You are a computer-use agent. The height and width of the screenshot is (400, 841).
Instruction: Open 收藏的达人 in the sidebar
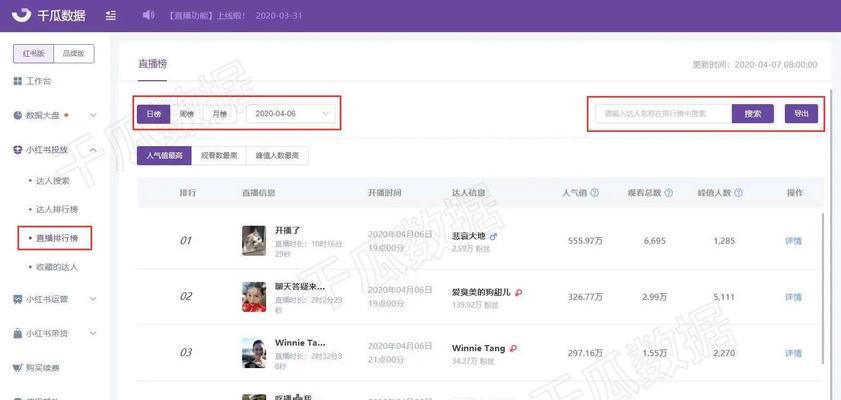click(x=57, y=266)
